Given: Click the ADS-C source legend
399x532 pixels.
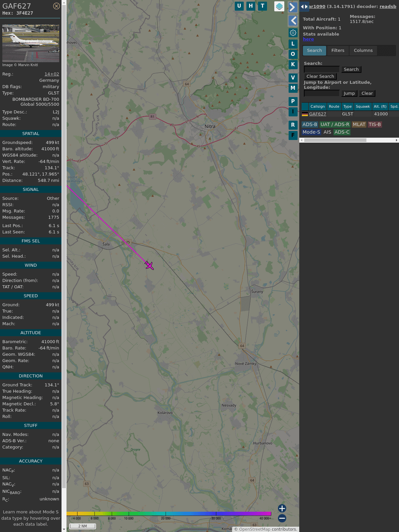Looking at the screenshot, I should point(342,132).
